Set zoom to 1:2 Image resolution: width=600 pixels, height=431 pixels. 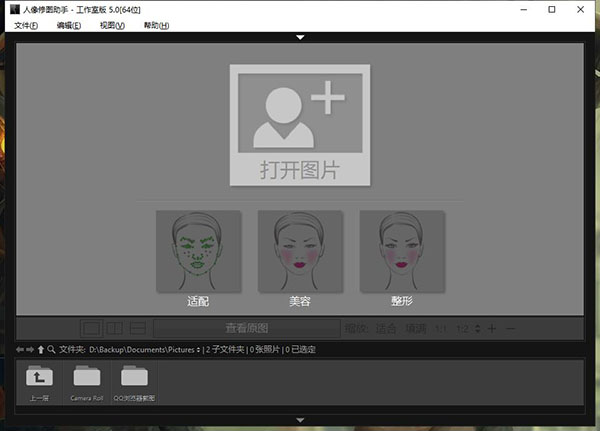[462, 329]
